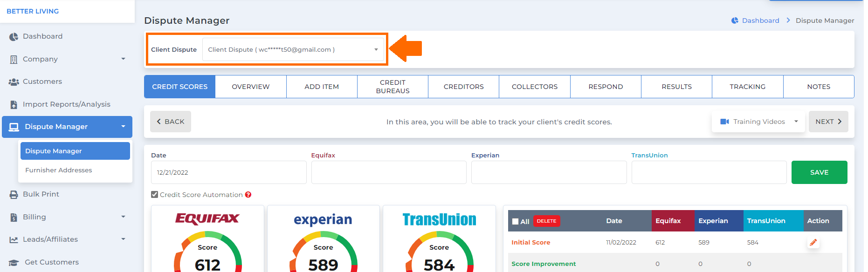Follow the Dashboard breadcrumb link

point(760,20)
